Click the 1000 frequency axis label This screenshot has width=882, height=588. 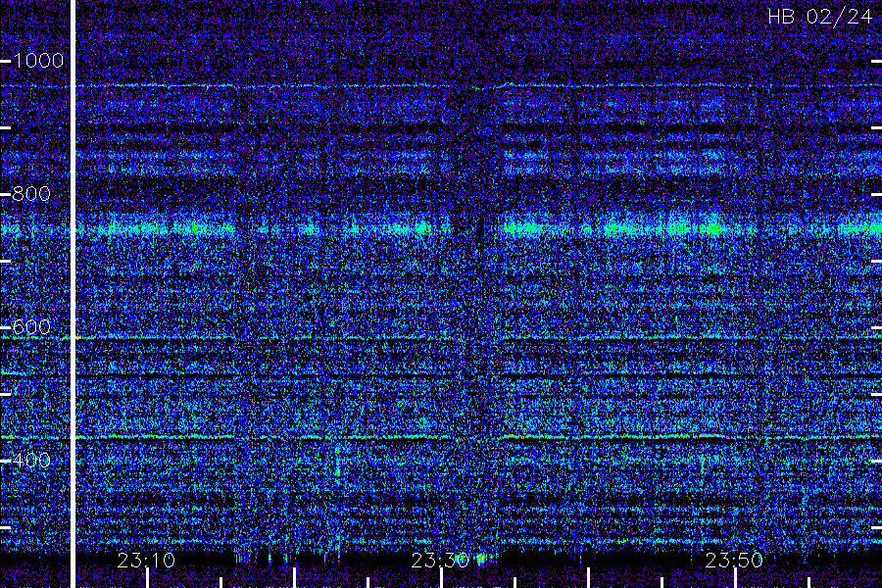click(x=38, y=61)
